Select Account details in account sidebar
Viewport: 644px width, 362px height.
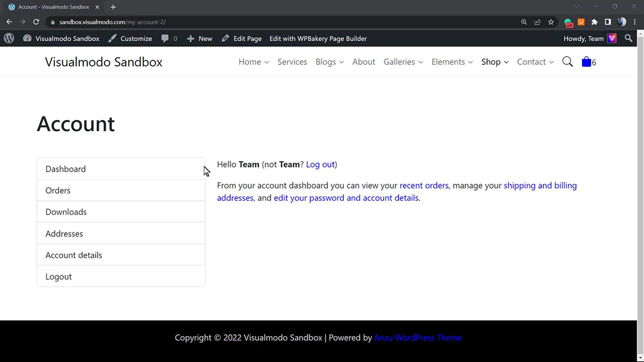[121, 255]
